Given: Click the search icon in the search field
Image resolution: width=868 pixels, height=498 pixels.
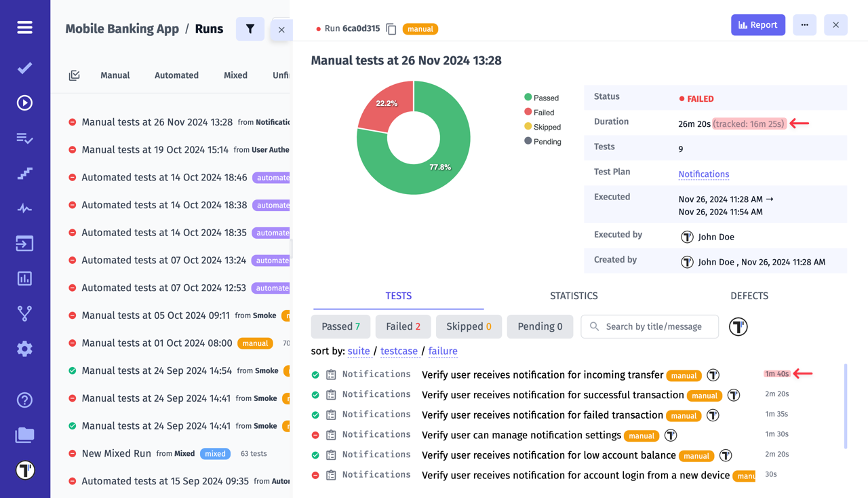Looking at the screenshot, I should click(x=593, y=326).
